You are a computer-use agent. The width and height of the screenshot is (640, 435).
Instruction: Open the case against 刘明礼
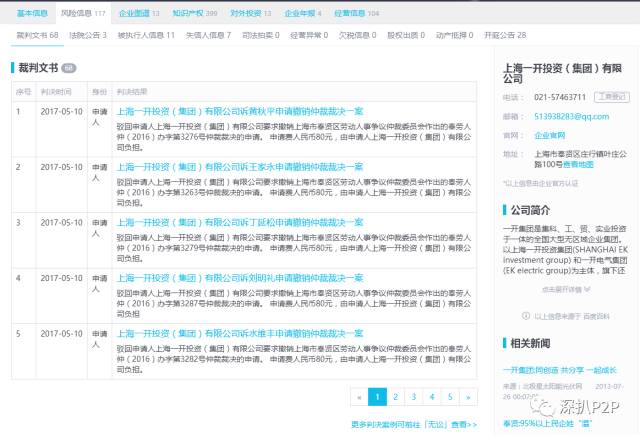240,278
